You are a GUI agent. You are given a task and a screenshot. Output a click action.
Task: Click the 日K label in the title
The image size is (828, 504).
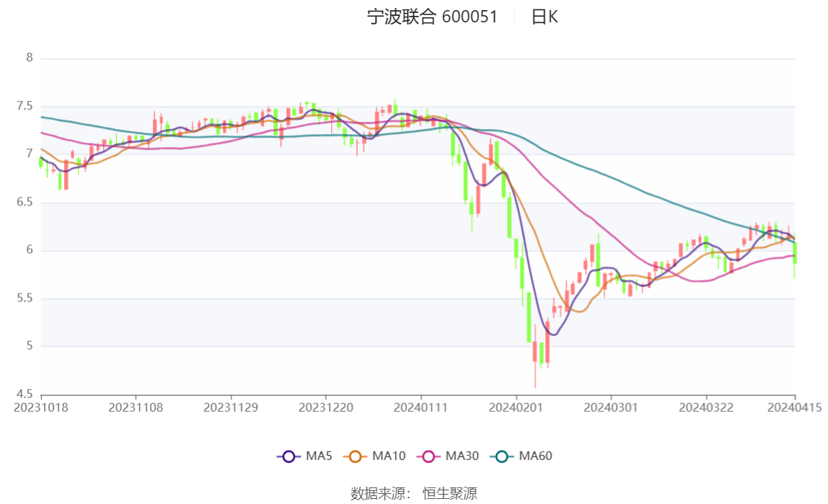[545, 17]
